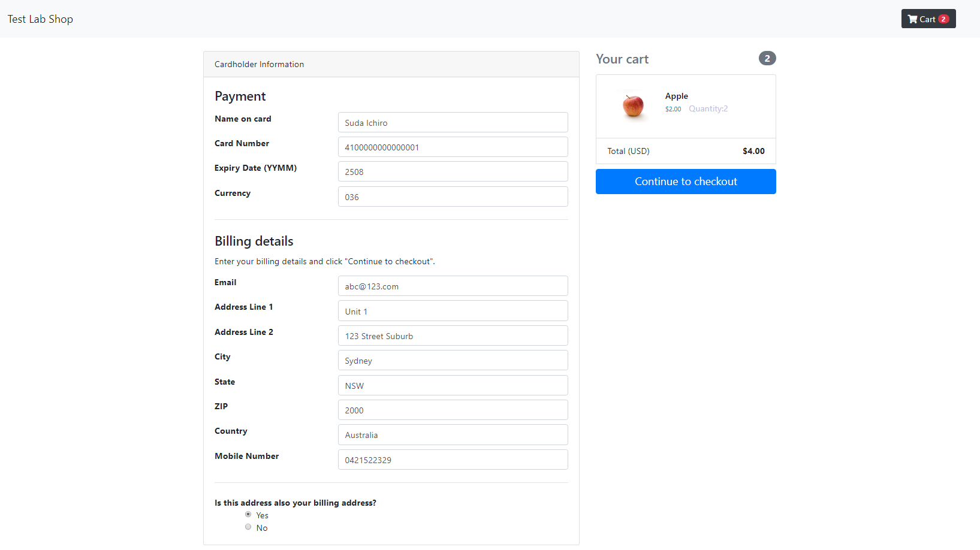Click the Your cart heading
Image resolution: width=980 pixels, height=550 pixels.
click(622, 59)
